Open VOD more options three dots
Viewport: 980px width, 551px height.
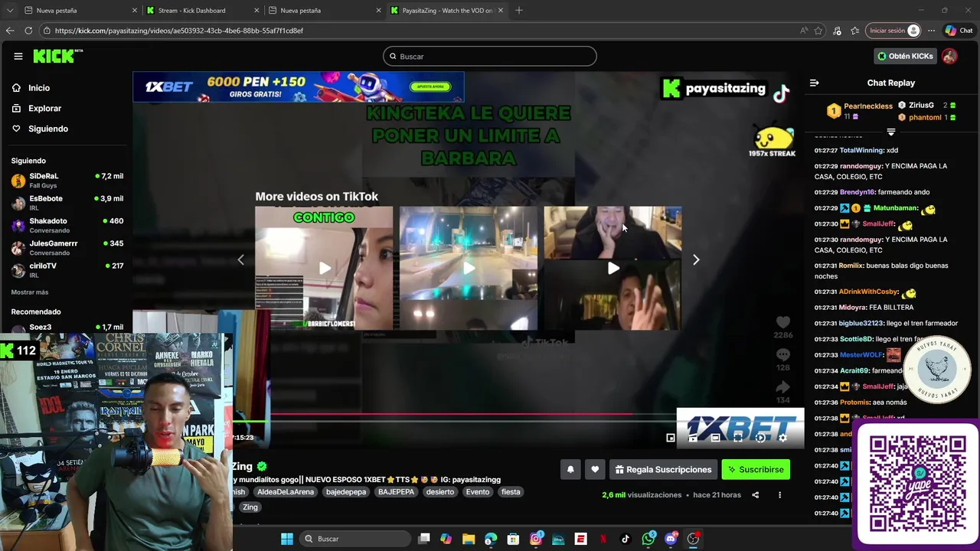(x=779, y=495)
